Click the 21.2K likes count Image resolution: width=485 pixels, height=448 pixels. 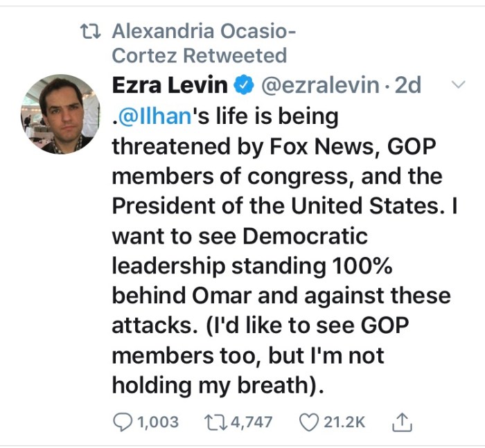point(344,421)
